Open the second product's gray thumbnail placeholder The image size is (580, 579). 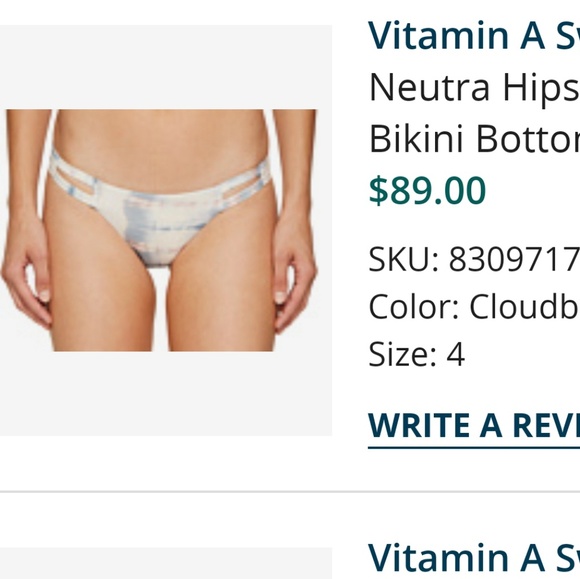166,563
